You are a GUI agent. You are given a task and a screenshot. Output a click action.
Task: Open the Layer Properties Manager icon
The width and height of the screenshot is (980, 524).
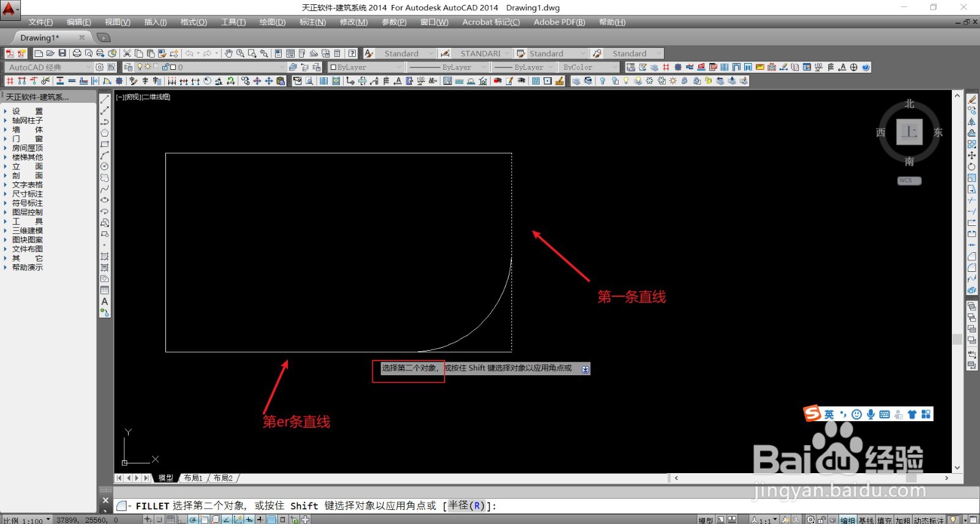[128, 67]
